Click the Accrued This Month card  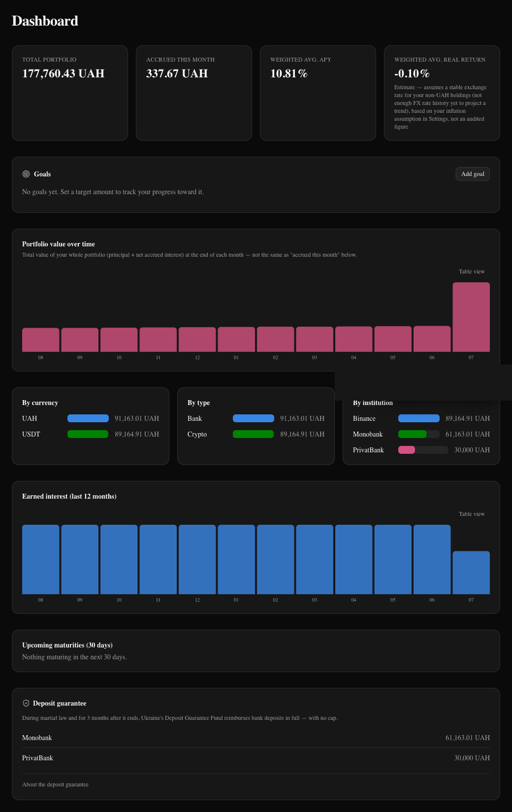point(194,93)
